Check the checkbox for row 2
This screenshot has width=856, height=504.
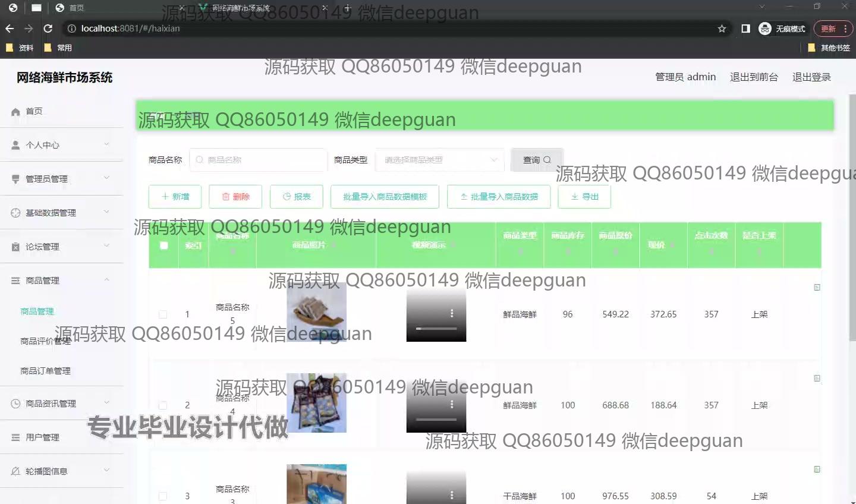pyautogui.click(x=163, y=405)
